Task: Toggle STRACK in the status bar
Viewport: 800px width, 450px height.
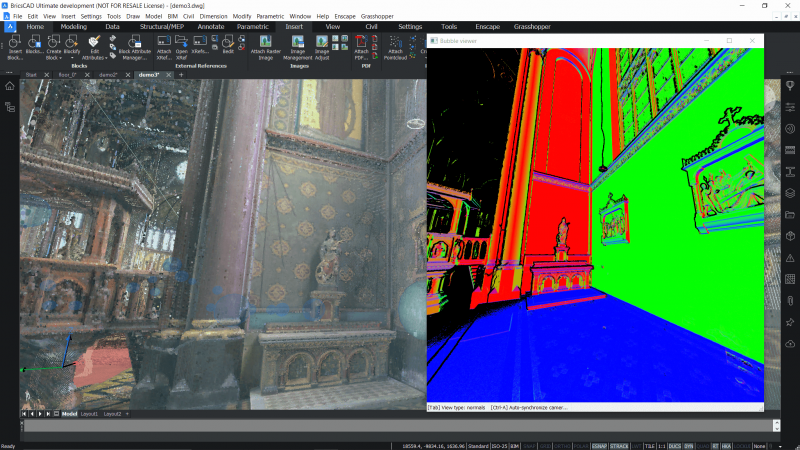Action: point(619,446)
